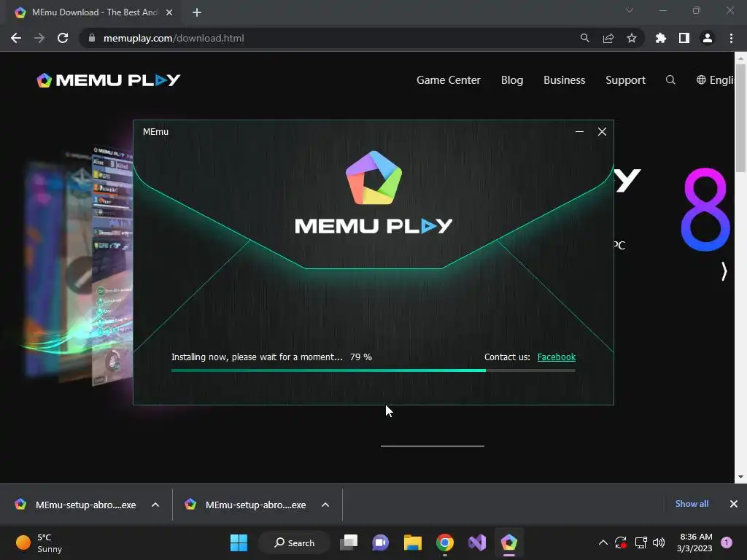747x560 pixels.
Task: Minimize the MEmu installer window
Action: [x=579, y=132]
